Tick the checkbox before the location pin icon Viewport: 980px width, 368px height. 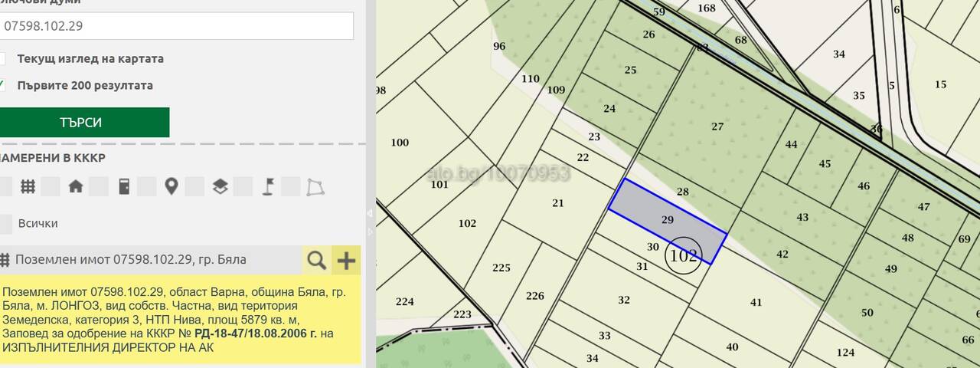point(147,186)
